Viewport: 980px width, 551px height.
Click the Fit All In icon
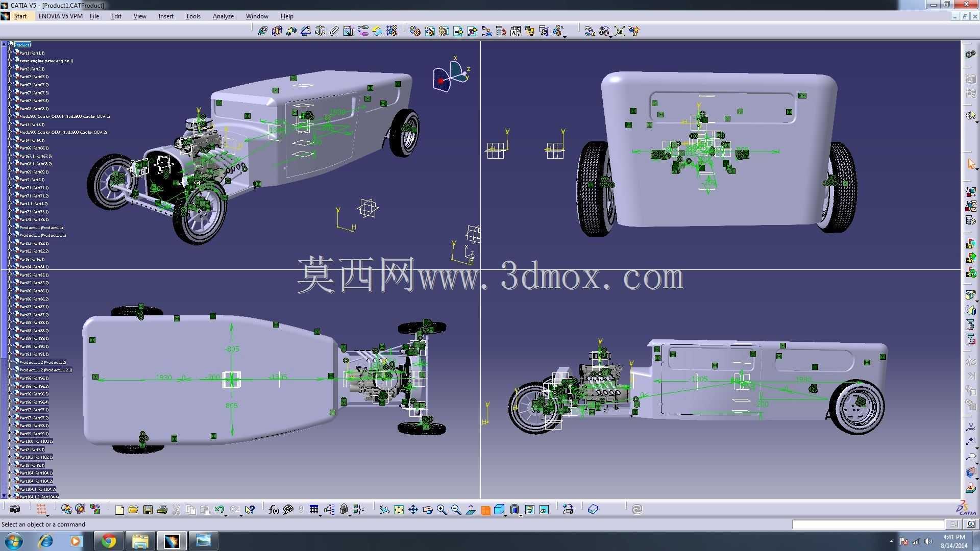[x=399, y=509]
